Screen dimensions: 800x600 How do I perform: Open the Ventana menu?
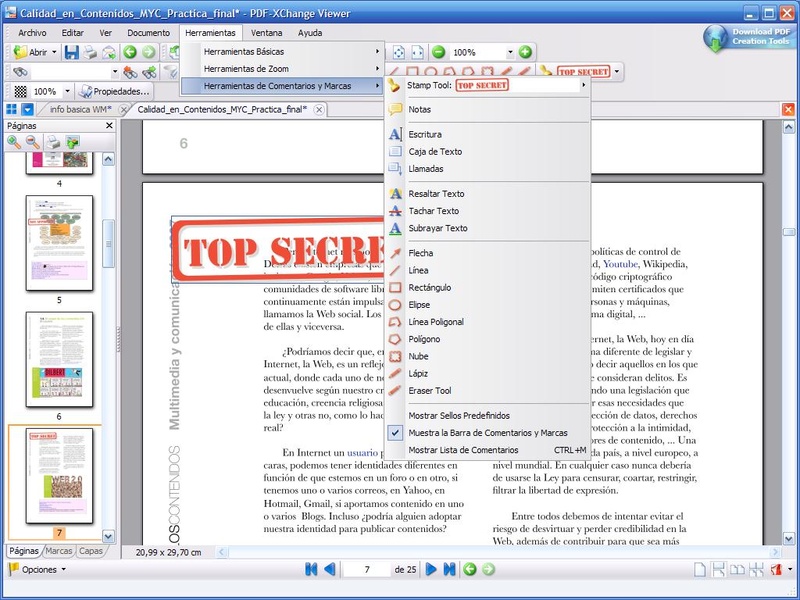pos(265,32)
